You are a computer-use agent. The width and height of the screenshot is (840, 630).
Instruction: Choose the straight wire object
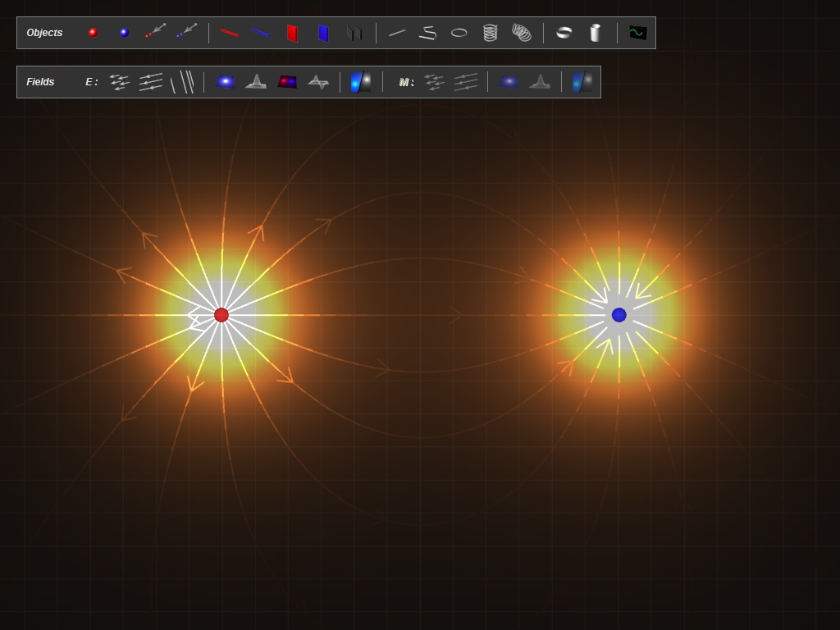tap(397, 33)
